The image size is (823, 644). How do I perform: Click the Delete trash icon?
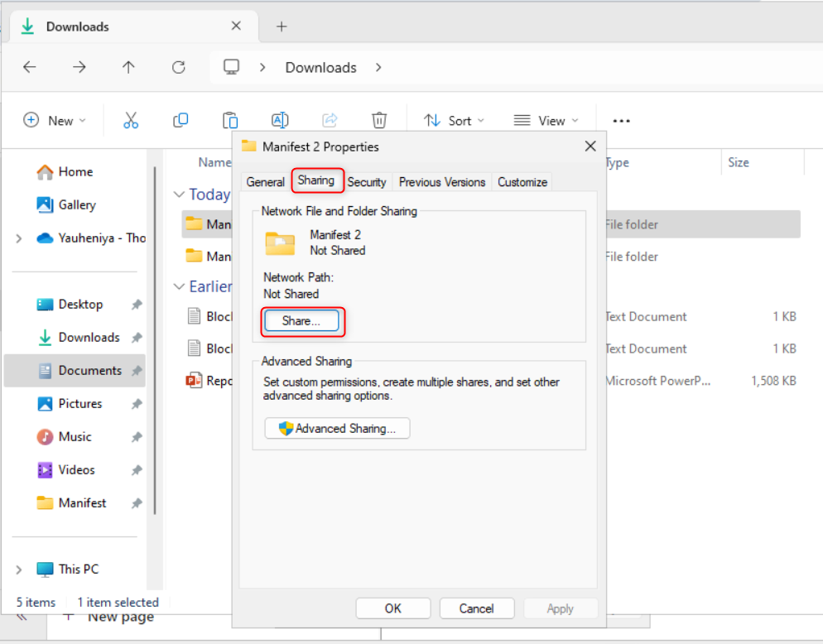(379, 120)
